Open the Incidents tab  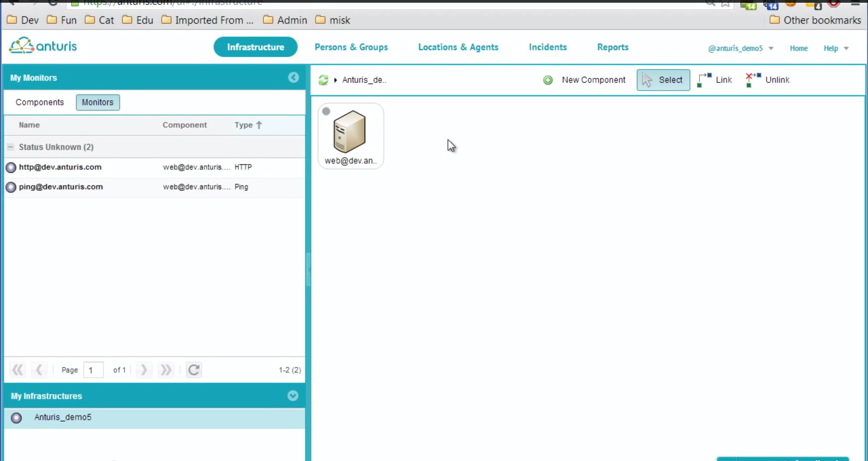[x=548, y=47]
